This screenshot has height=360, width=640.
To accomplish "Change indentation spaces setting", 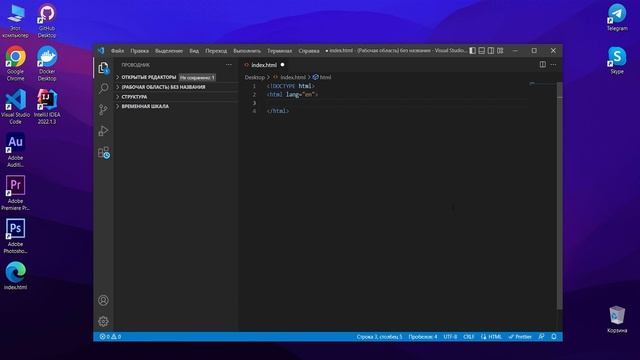I will tap(423, 337).
